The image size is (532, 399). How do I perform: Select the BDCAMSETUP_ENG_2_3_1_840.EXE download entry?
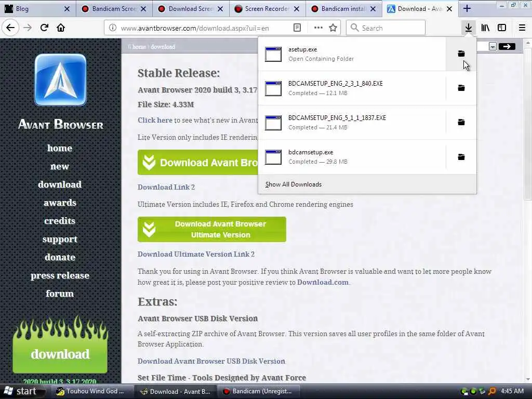tap(352, 88)
